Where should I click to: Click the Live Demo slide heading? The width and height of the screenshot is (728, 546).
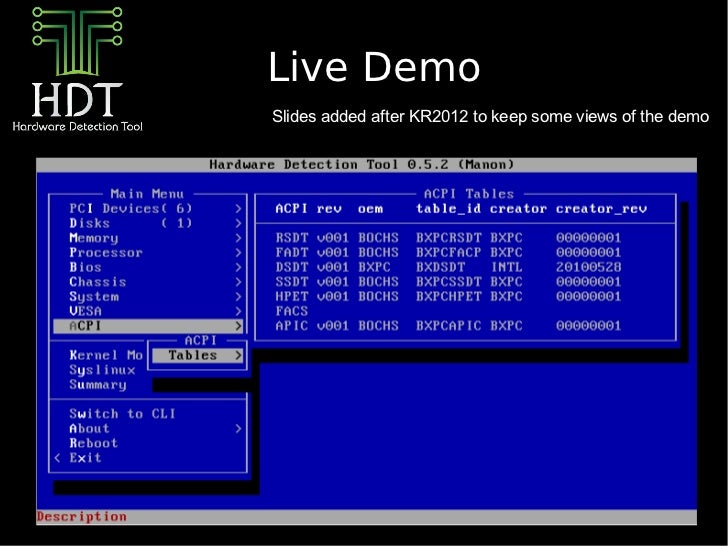click(374, 67)
